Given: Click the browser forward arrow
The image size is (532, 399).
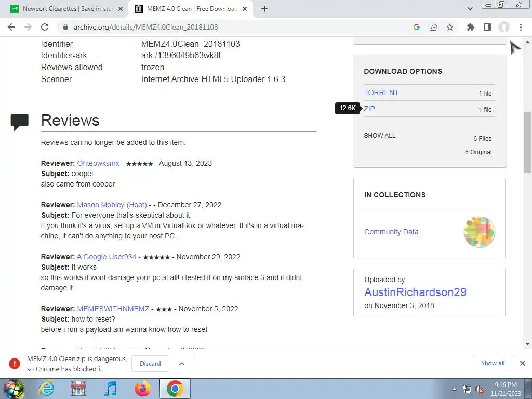Looking at the screenshot, I should click(x=28, y=27).
